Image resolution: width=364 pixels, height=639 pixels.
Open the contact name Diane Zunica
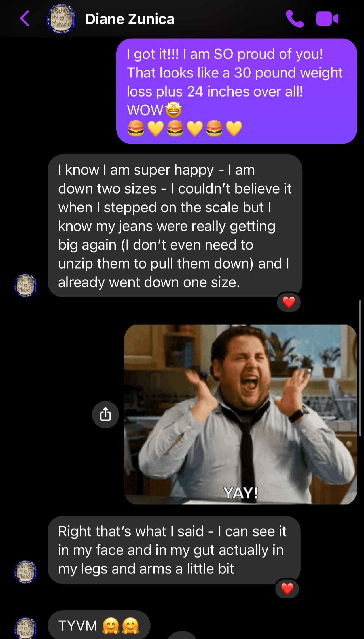[130, 19]
